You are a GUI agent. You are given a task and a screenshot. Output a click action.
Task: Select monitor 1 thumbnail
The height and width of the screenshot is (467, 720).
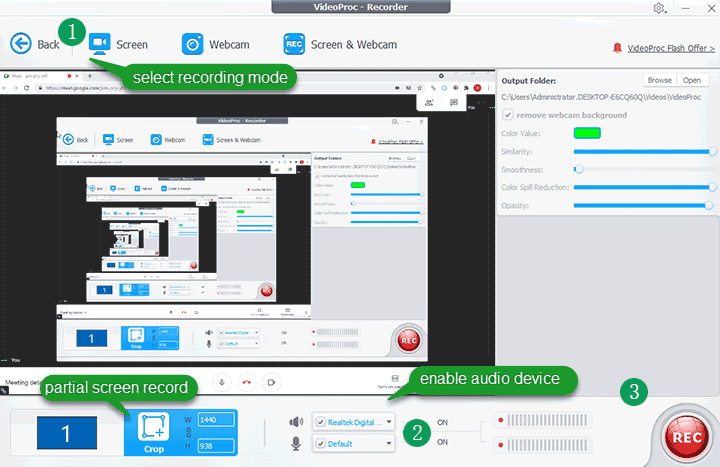coord(67,433)
